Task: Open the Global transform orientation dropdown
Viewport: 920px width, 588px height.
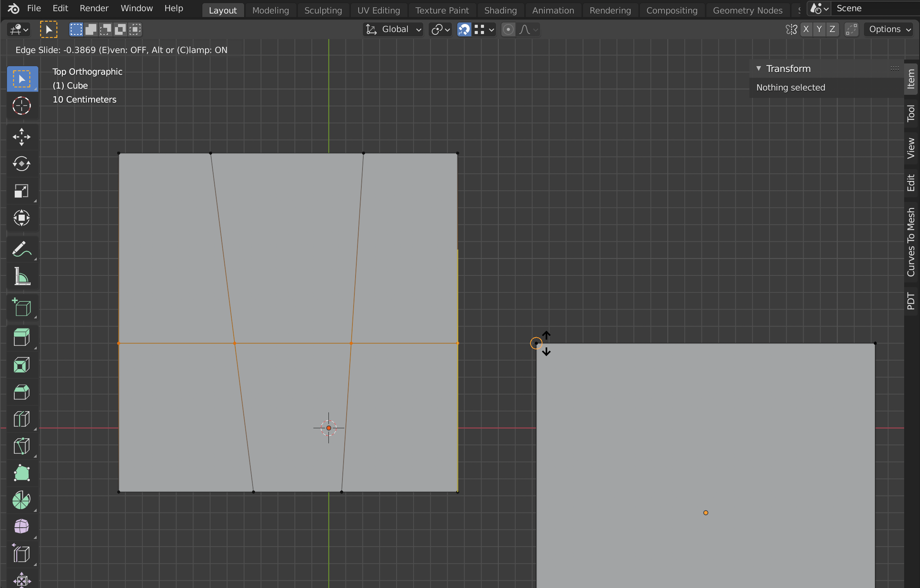Action: point(393,29)
